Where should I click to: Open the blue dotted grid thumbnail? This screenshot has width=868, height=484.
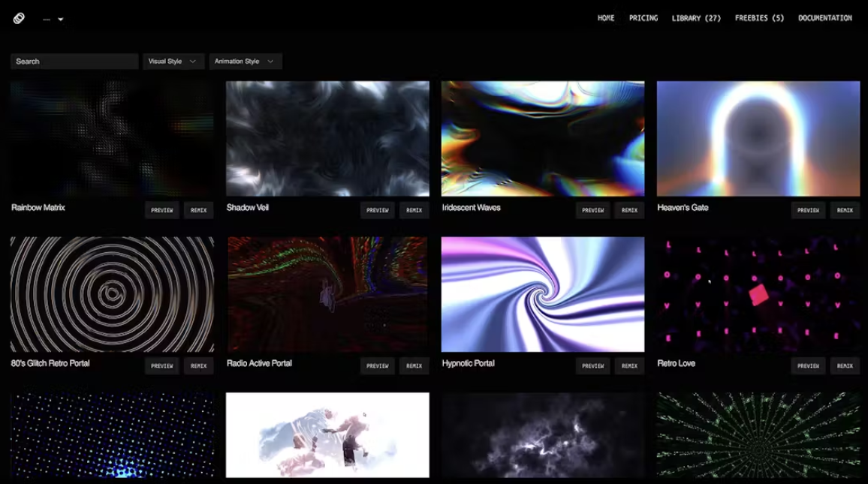tap(112, 435)
